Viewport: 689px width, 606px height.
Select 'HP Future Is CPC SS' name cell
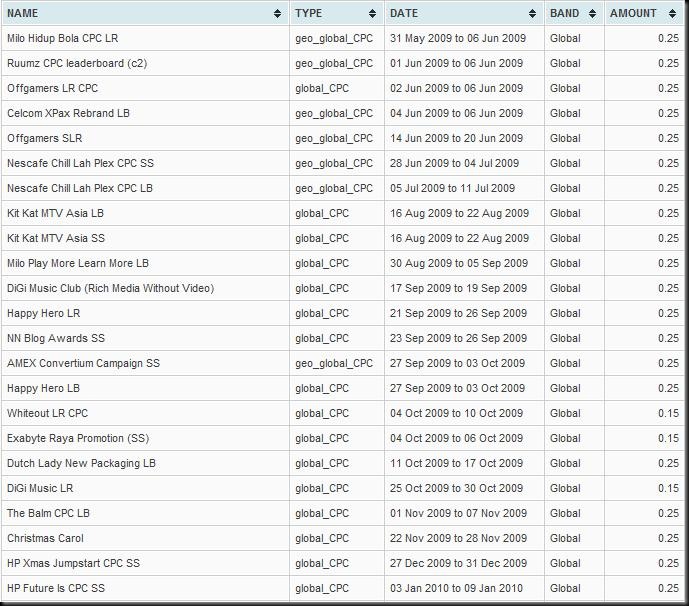[56, 589]
